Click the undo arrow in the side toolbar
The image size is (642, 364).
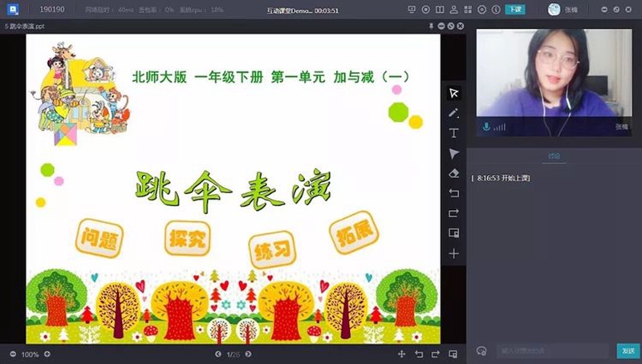tap(453, 193)
